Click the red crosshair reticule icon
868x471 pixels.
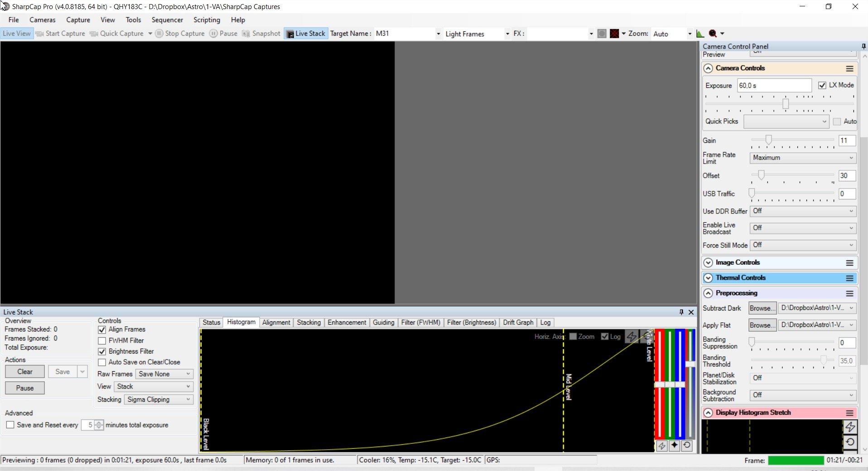[614, 34]
